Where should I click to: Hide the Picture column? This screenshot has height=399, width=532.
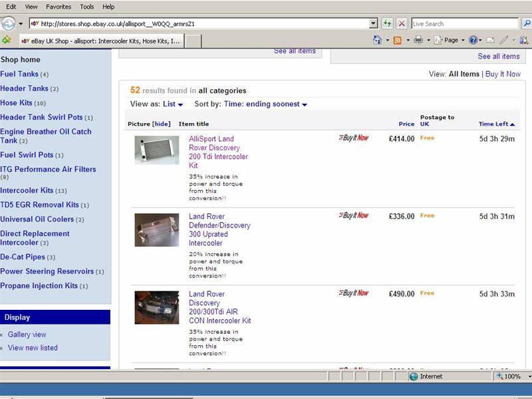point(161,124)
